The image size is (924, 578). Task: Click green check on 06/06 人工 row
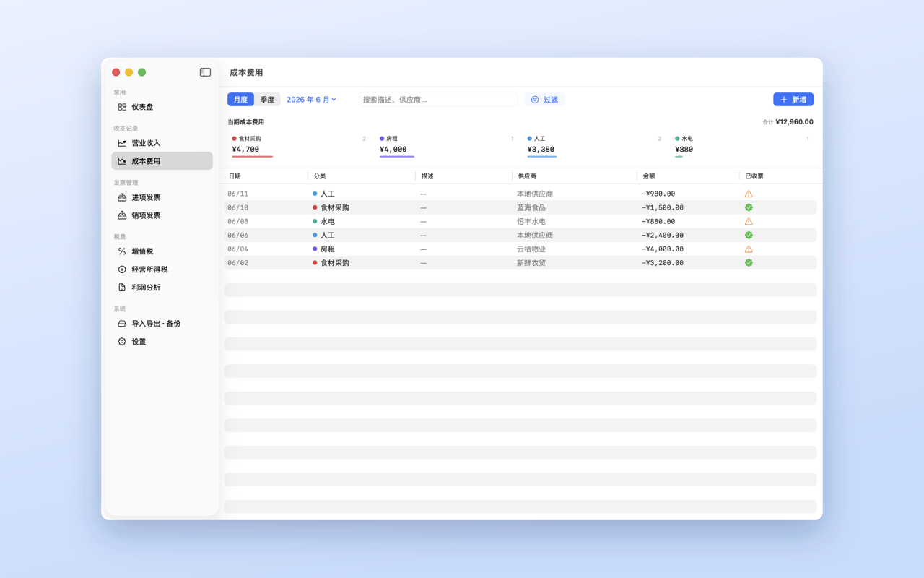[749, 235]
